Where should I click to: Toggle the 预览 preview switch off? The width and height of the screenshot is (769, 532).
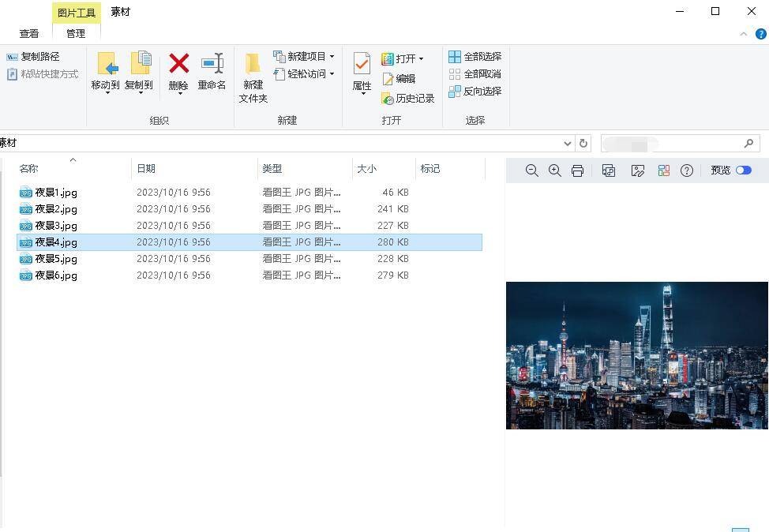[744, 170]
